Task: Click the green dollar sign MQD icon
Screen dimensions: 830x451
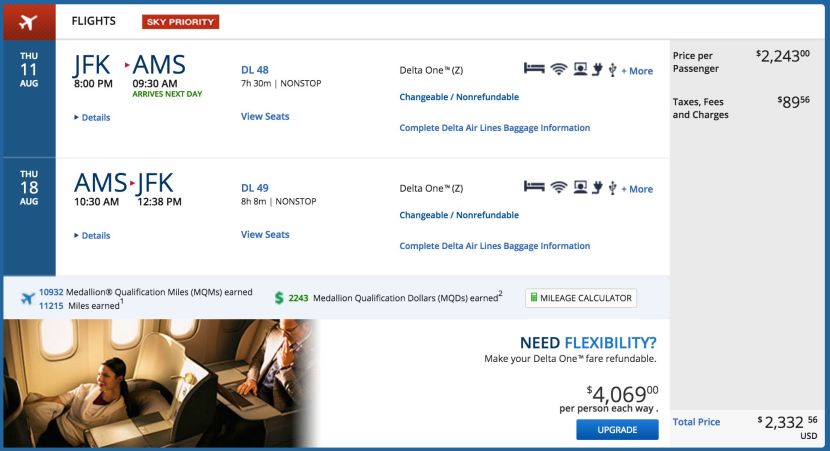Action: pos(279,298)
